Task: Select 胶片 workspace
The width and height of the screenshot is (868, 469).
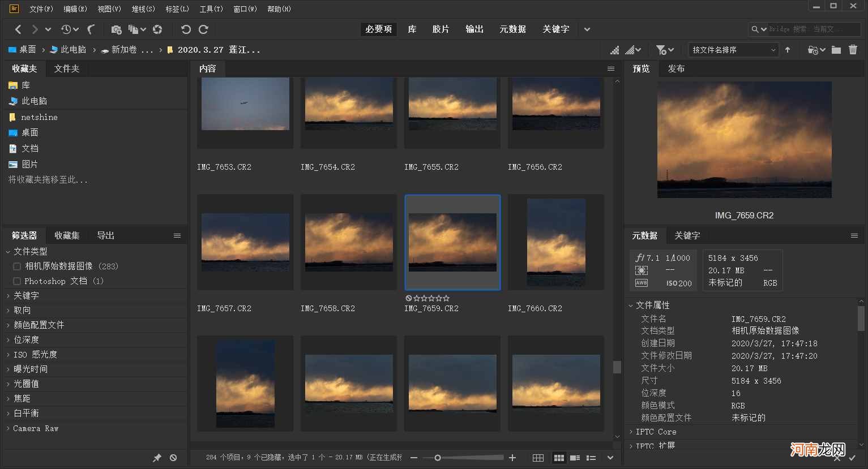Action: pos(441,29)
